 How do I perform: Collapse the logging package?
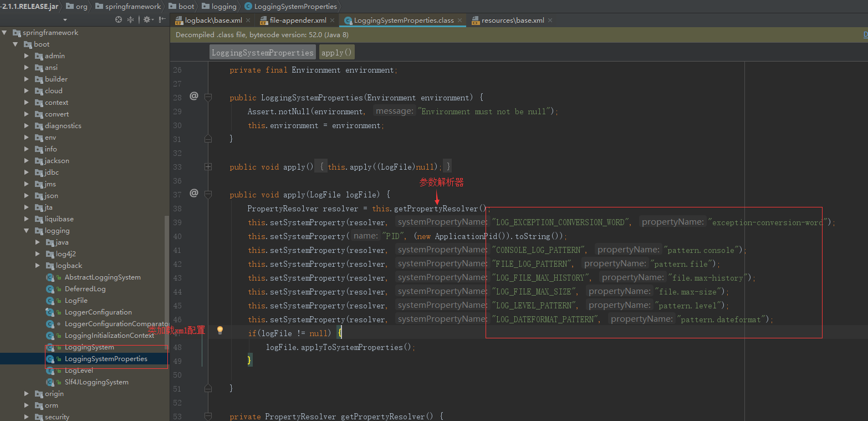click(x=27, y=231)
